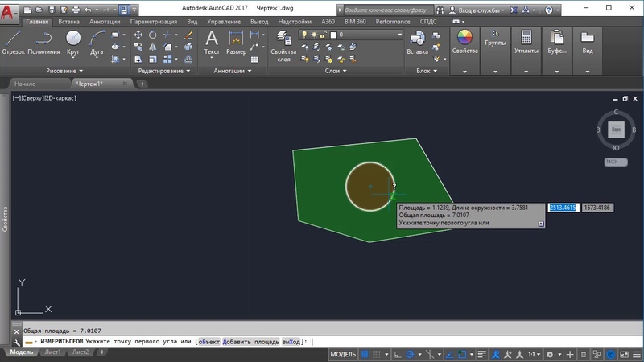
Task: Select the Дуга arc tool
Action: [x=97, y=43]
